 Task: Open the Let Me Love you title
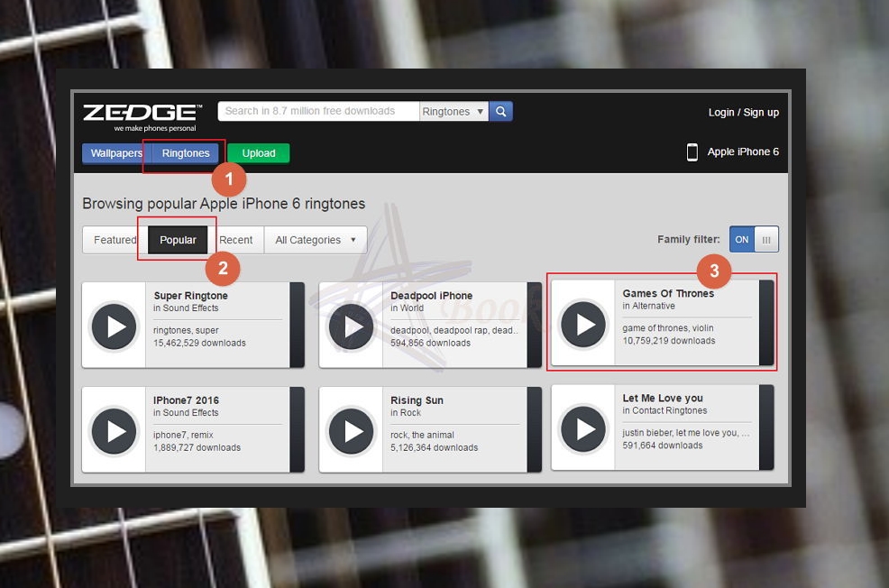662,398
